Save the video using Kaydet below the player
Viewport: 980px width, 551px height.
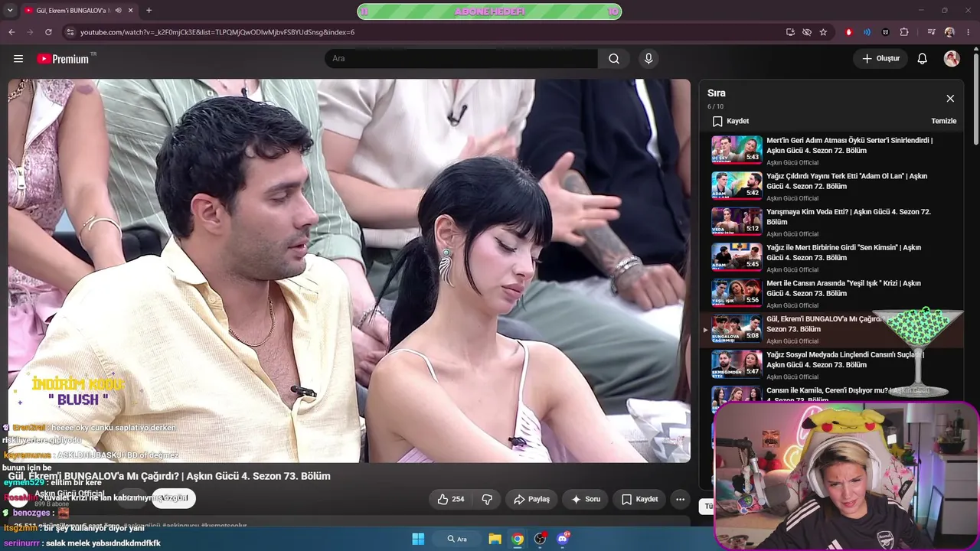pos(639,499)
